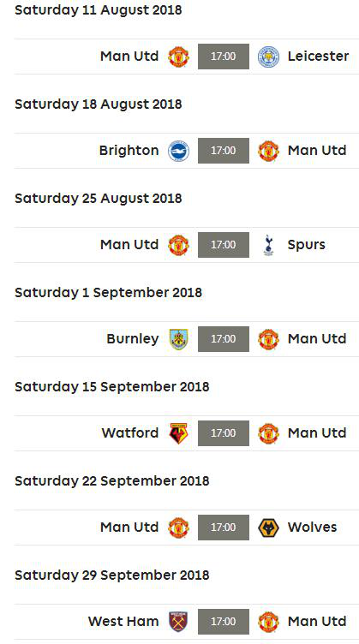Click the Wolves club crest
Screen dimensions: 359x644
coord(269,528)
